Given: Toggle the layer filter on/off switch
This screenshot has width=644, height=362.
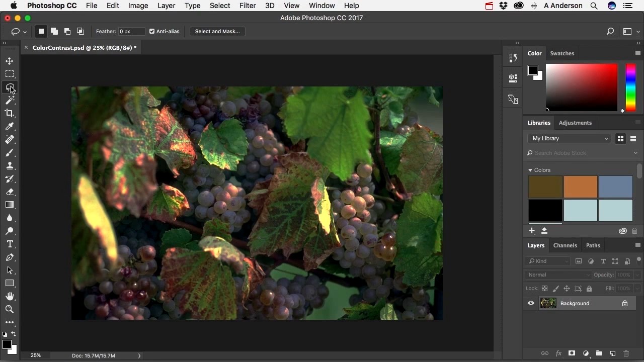Looking at the screenshot, I should point(638,260).
